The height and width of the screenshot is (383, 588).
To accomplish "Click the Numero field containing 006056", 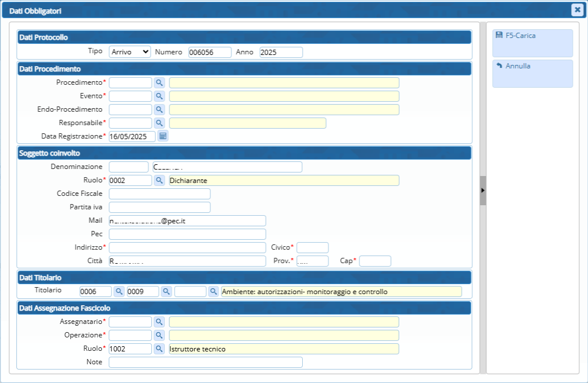I will point(209,52).
